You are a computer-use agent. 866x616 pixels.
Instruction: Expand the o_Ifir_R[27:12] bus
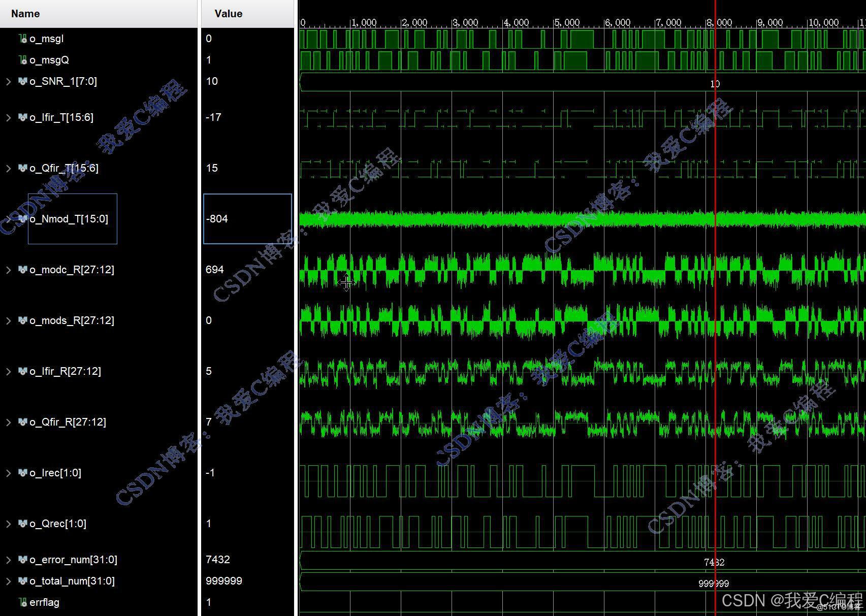(x=8, y=371)
